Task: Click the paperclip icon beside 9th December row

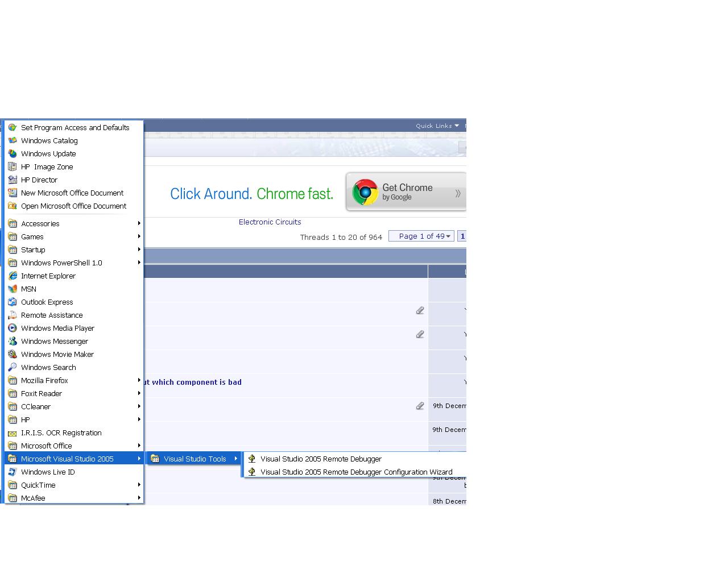Action: (x=420, y=406)
